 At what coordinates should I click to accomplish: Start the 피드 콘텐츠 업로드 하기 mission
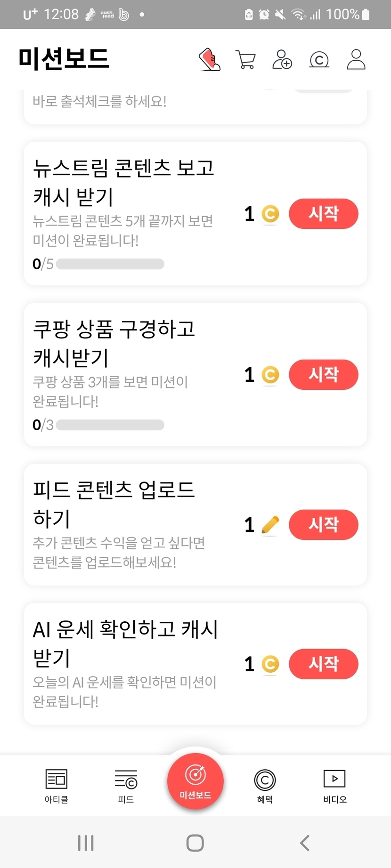pyautogui.click(x=323, y=524)
